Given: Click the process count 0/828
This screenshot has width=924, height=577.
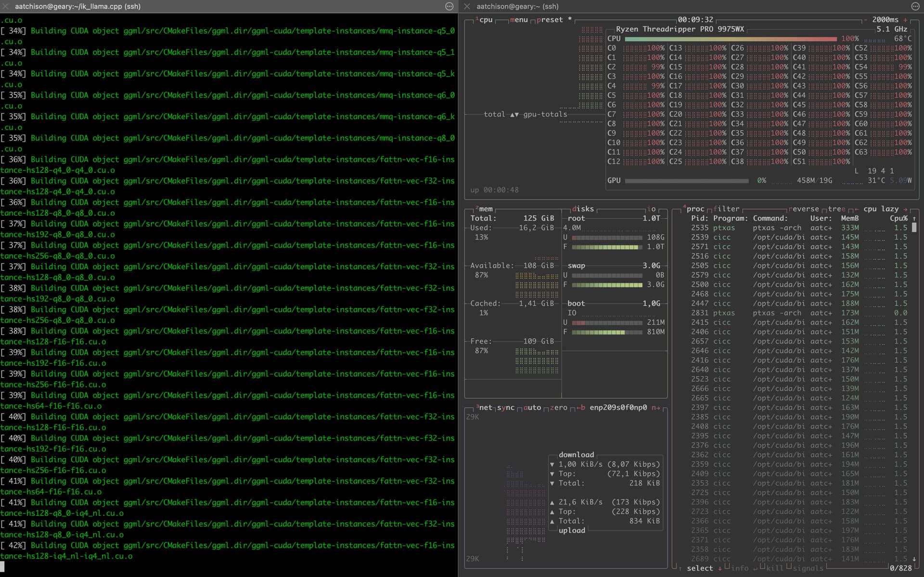Looking at the screenshot, I should (900, 568).
